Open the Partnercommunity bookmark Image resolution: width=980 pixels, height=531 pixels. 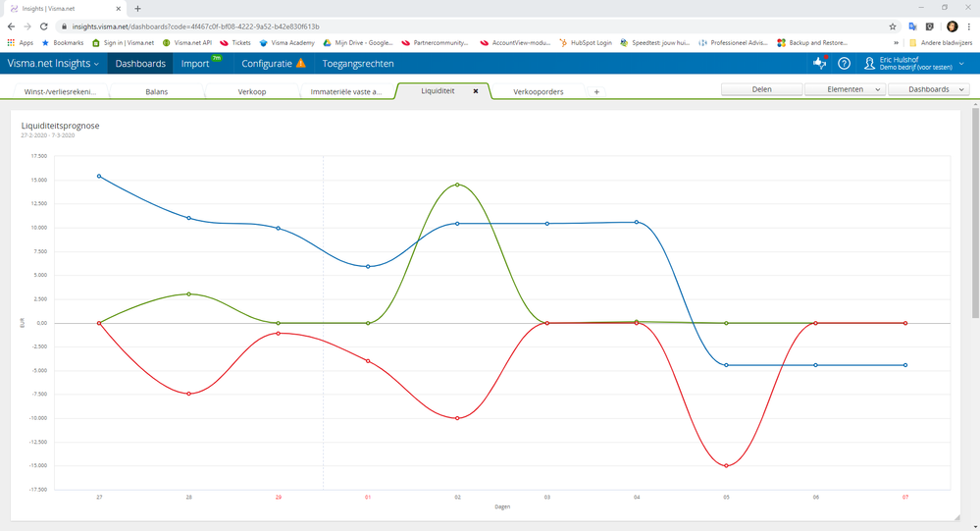click(435, 42)
